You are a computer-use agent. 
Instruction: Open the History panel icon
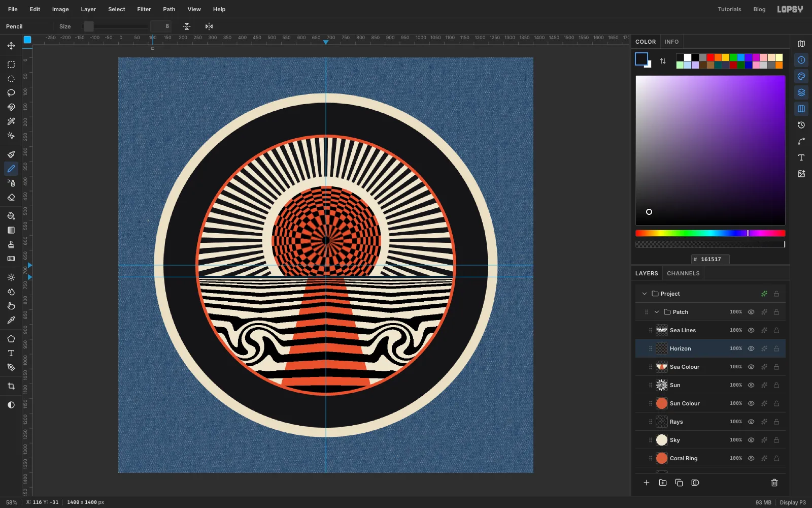click(801, 125)
